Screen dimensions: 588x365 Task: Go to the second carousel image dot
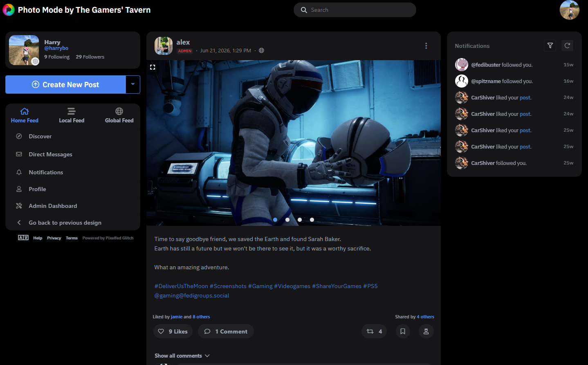point(287,220)
